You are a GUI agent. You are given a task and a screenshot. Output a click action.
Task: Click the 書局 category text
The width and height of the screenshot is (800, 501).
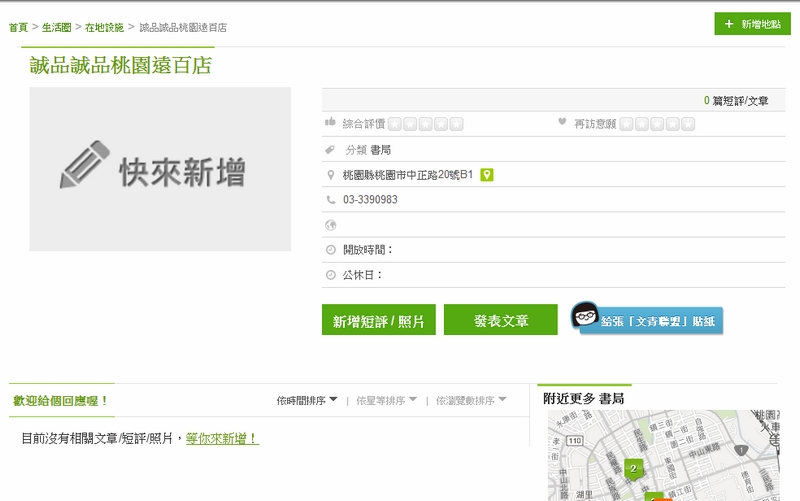[x=381, y=150]
